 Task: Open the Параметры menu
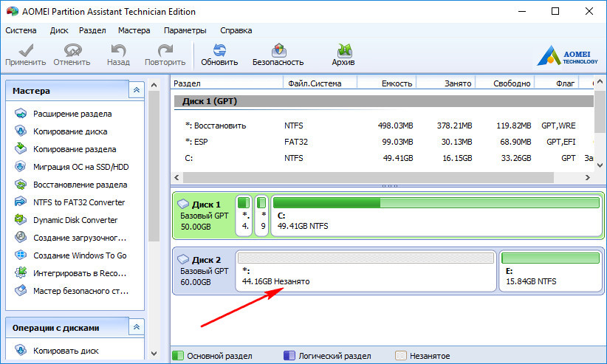pos(185,30)
